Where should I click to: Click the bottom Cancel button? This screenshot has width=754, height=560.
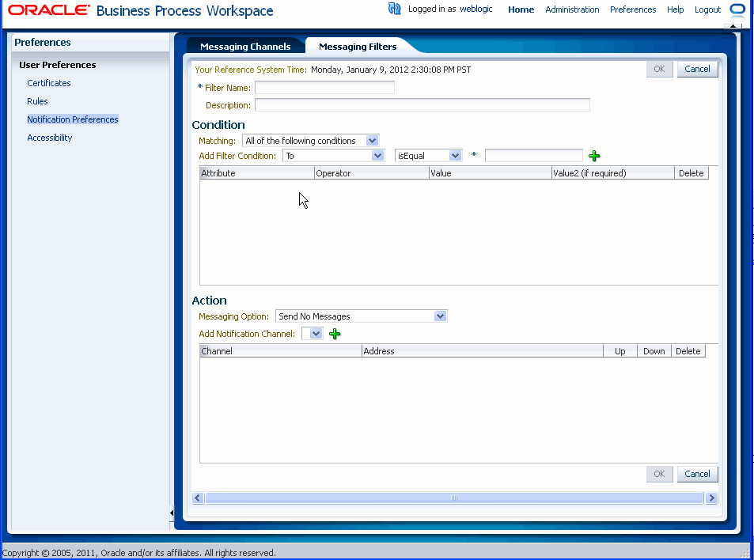697,474
